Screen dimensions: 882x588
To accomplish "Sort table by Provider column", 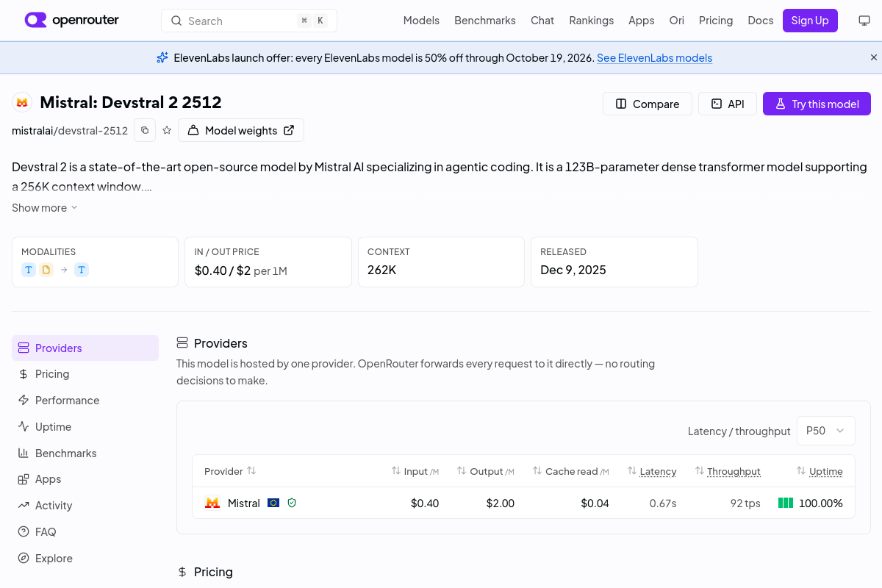I will click(230, 471).
